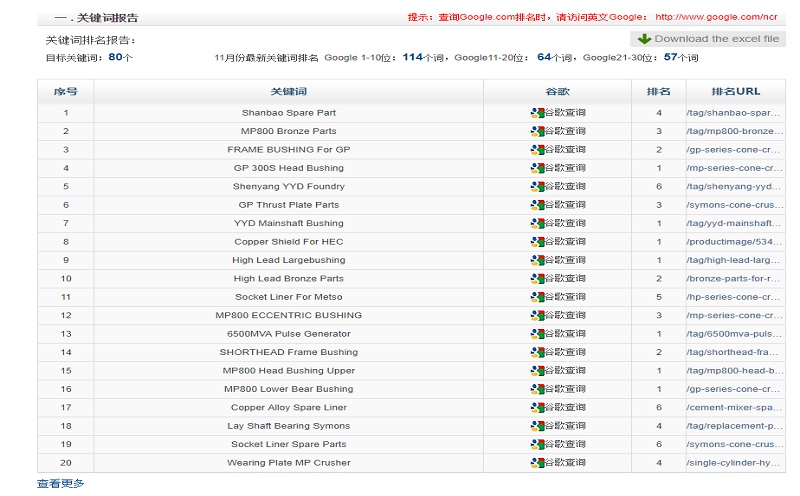Viewport: 800px width, 496px height.
Task: Click the 关键词 column header
Action: coord(289,91)
